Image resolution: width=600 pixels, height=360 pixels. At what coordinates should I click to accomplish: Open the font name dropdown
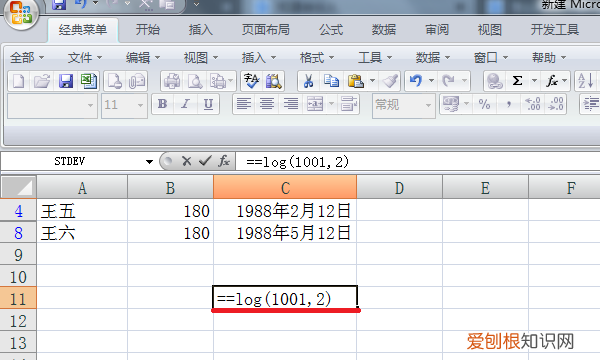91,105
